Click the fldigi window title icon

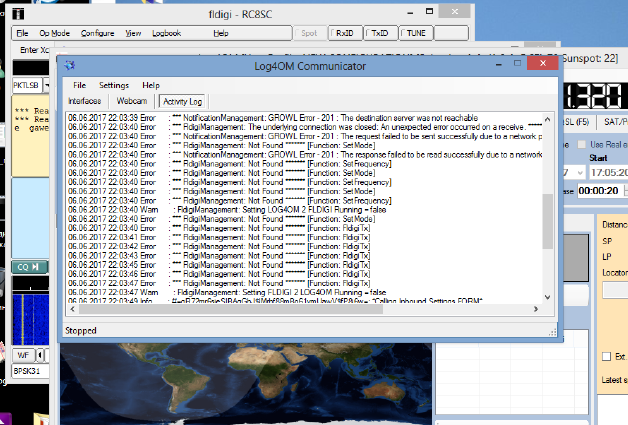(18, 14)
